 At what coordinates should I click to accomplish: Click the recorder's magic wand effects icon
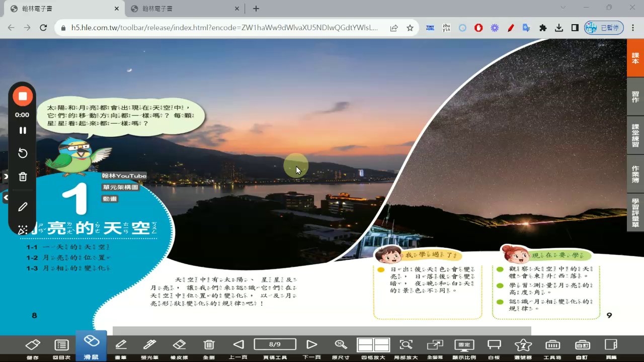pyautogui.click(x=23, y=230)
